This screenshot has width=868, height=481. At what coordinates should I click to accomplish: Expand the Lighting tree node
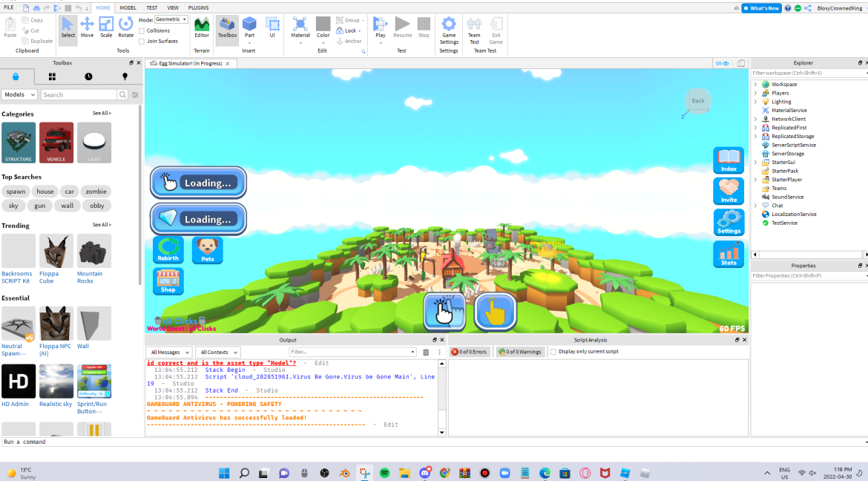[756, 102]
